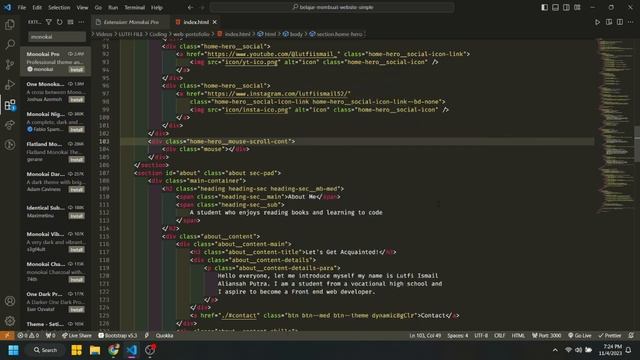Click extension search field containing monokai
Image resolution: width=640 pixels, height=360 pixels.
(57, 37)
